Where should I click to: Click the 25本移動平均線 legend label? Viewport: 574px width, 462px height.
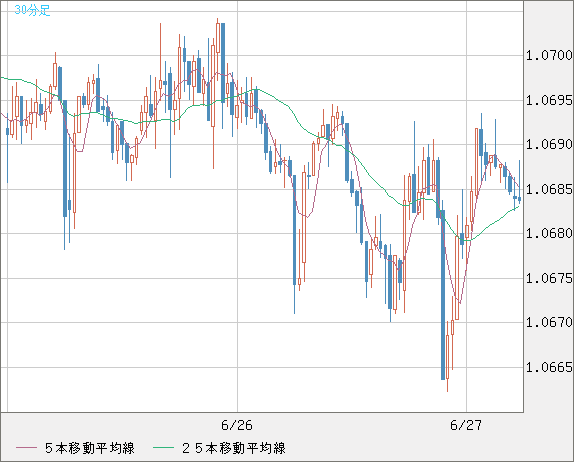click(234, 448)
